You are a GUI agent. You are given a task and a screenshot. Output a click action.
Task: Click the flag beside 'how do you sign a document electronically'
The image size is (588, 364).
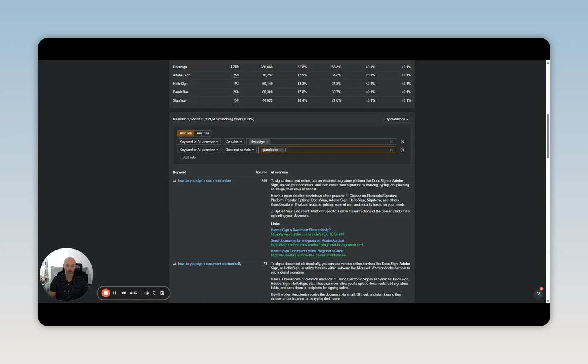[175, 264]
